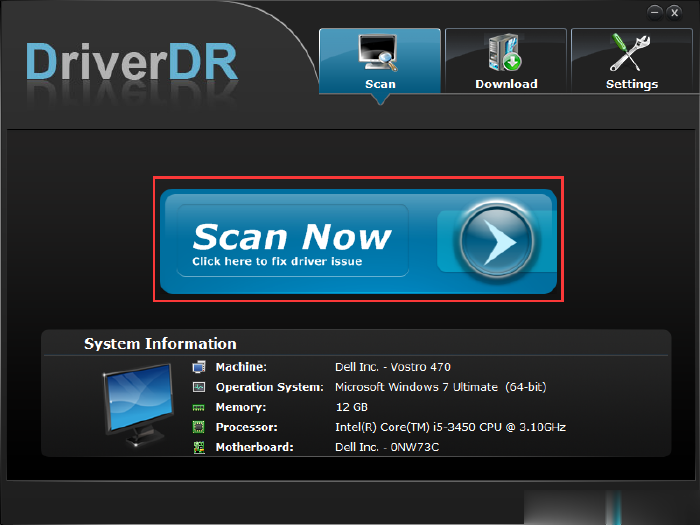Minimize the DriverDR window

[654, 12]
